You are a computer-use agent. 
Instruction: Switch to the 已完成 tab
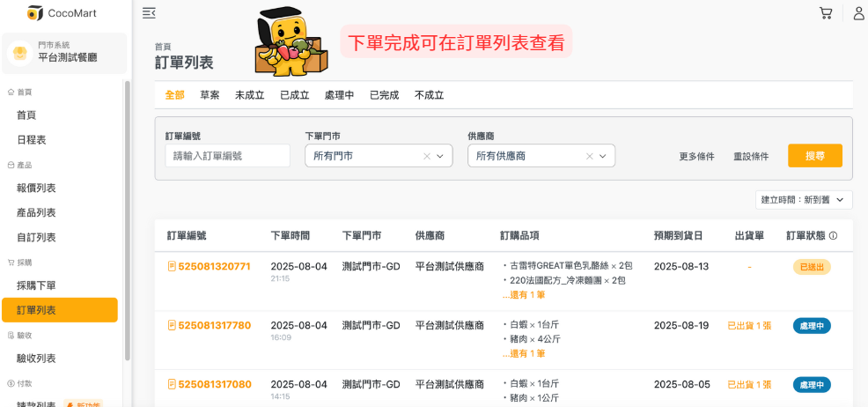pos(384,95)
